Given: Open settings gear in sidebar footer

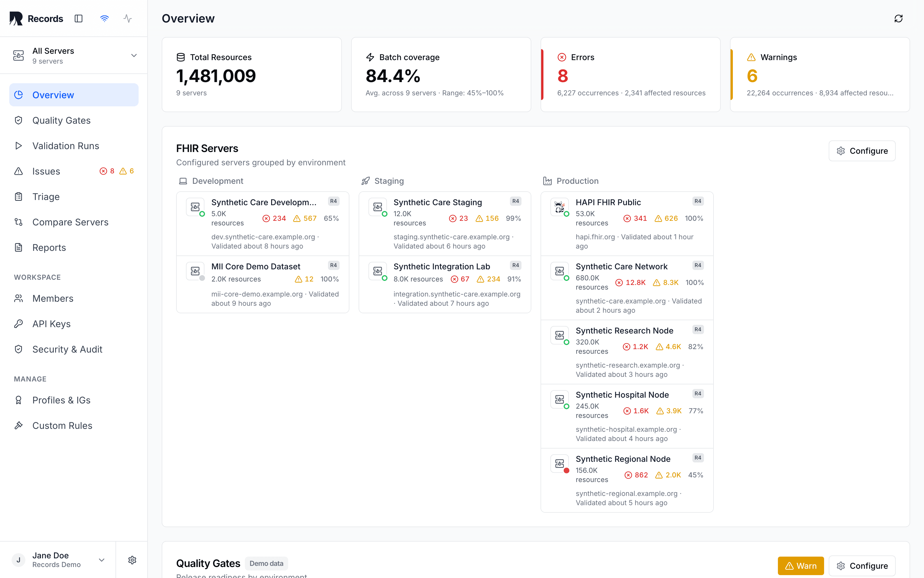Looking at the screenshot, I should 132,560.
